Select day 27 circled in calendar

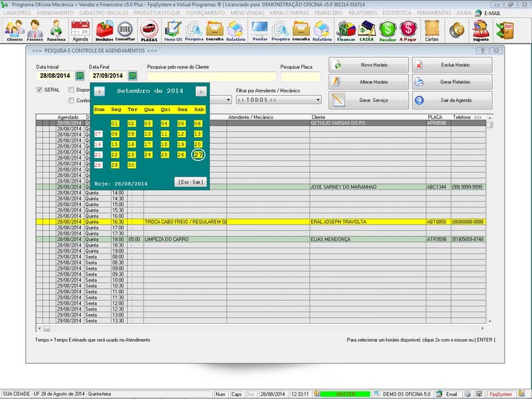(198, 155)
